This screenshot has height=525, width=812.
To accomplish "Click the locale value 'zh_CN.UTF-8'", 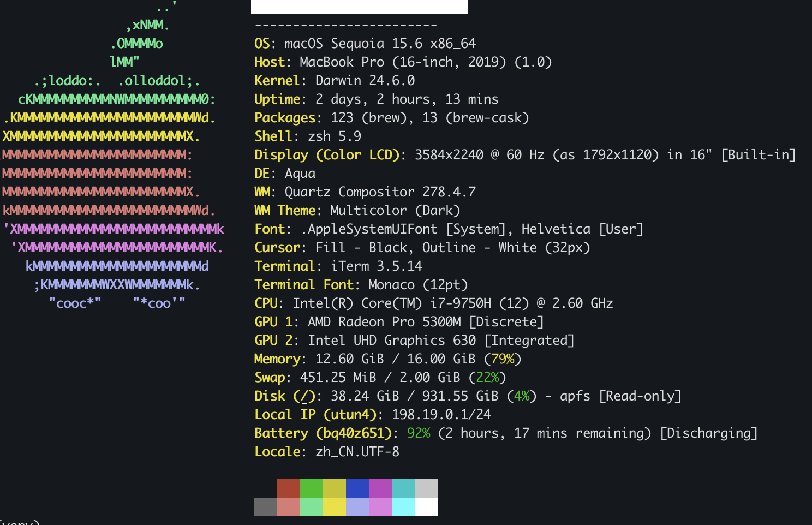I will [357, 452].
